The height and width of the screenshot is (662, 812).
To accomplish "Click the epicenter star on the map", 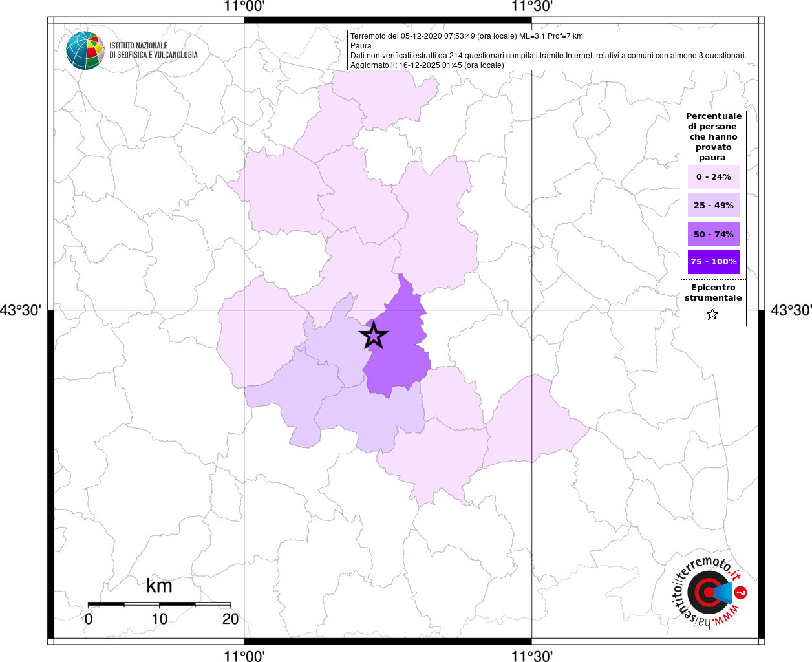I will coord(373,336).
